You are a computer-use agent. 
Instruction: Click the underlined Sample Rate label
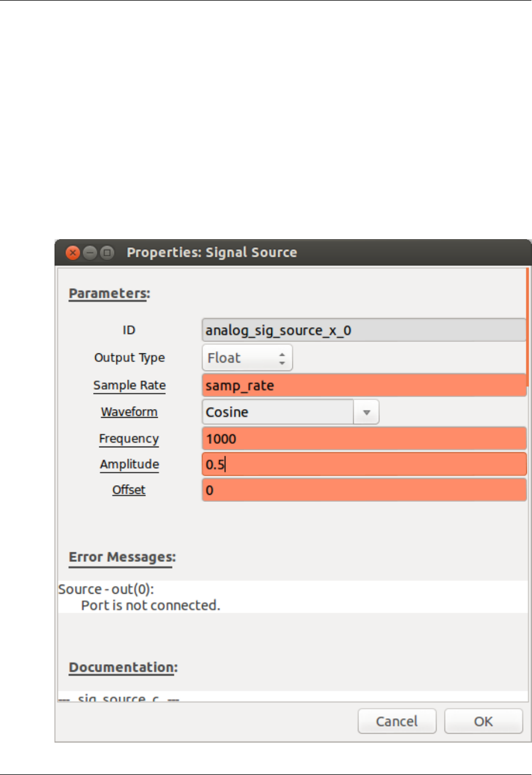tap(129, 385)
